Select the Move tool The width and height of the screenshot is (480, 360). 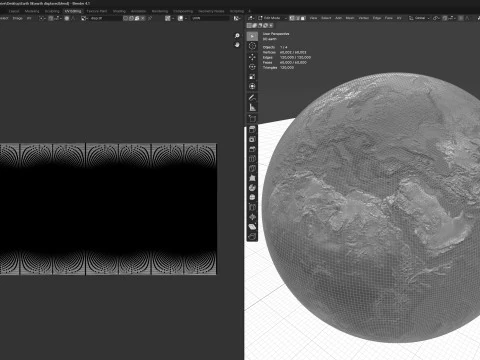(x=252, y=57)
